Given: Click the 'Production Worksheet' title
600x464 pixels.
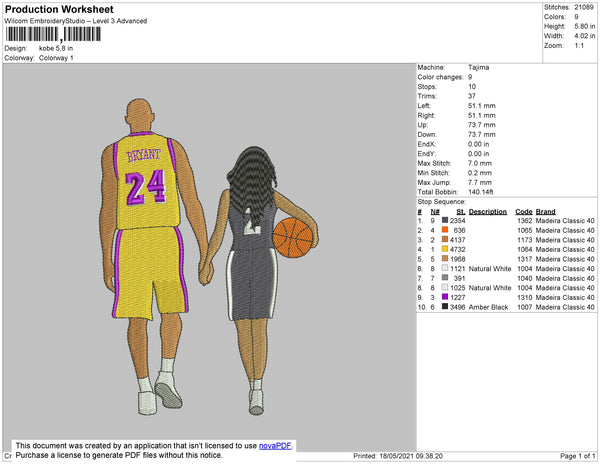Looking at the screenshot, I should 59,9.
